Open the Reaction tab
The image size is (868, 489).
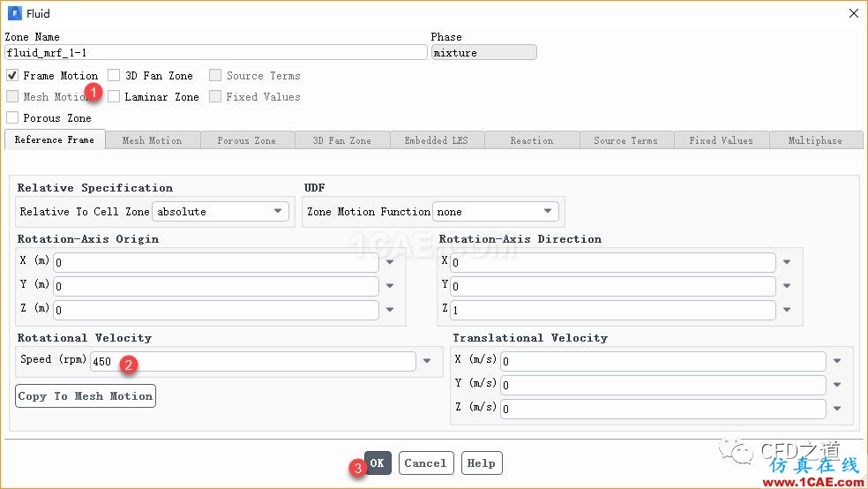click(x=532, y=140)
